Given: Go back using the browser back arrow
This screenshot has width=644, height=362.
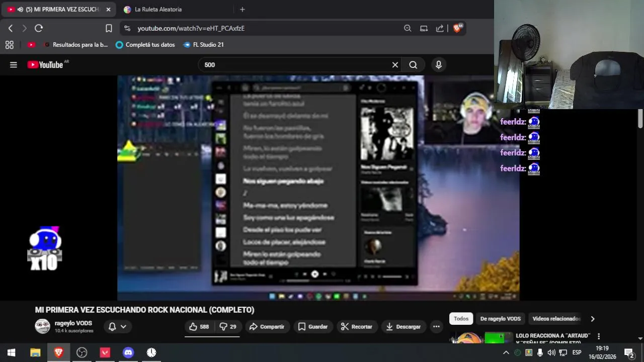Looking at the screenshot, I should pos(11,29).
